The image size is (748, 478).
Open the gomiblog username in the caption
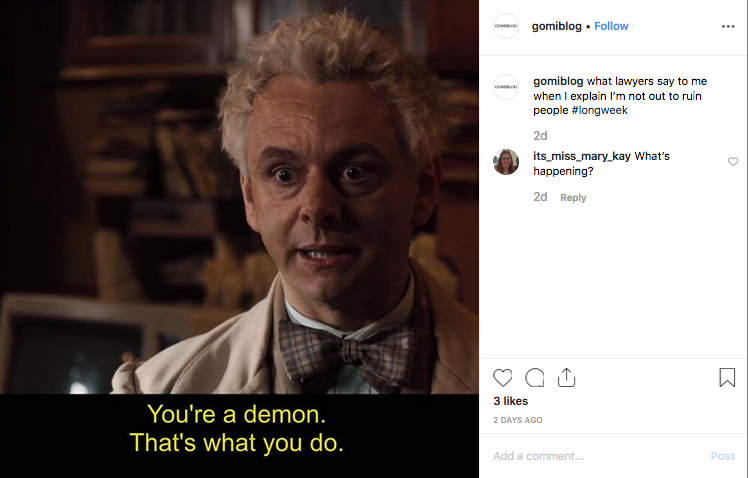558,81
